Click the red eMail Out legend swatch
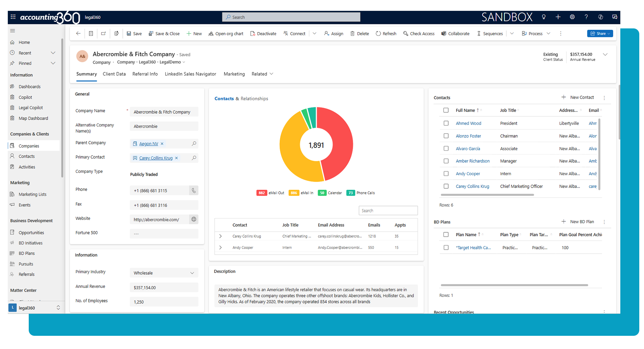 (261, 193)
